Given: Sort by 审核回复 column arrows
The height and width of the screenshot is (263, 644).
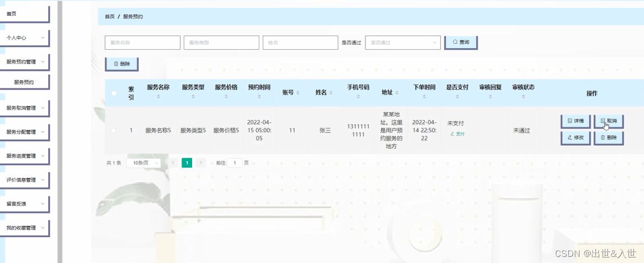Looking at the screenshot, I should click(x=490, y=96).
